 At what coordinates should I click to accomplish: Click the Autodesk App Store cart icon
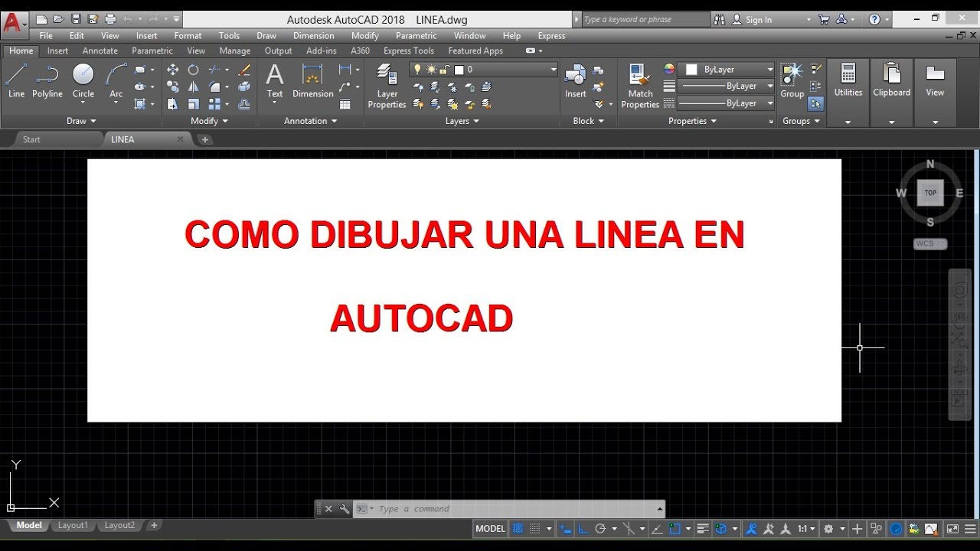824,19
